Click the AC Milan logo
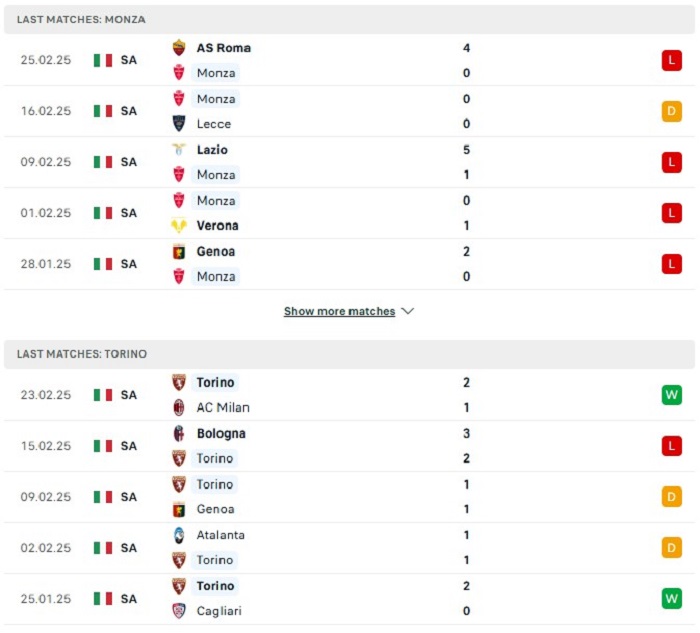This screenshot has height=633, width=700. [179, 408]
